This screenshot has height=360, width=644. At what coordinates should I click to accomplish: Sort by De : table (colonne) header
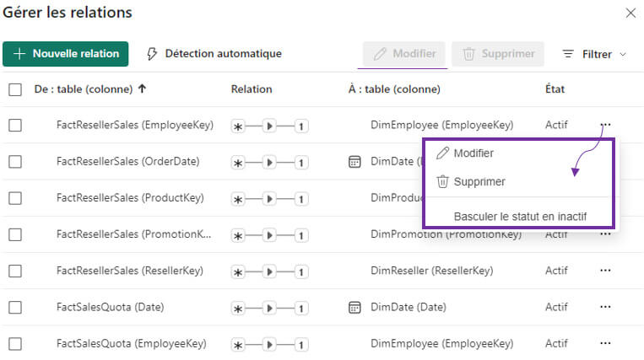pyautogui.click(x=84, y=89)
